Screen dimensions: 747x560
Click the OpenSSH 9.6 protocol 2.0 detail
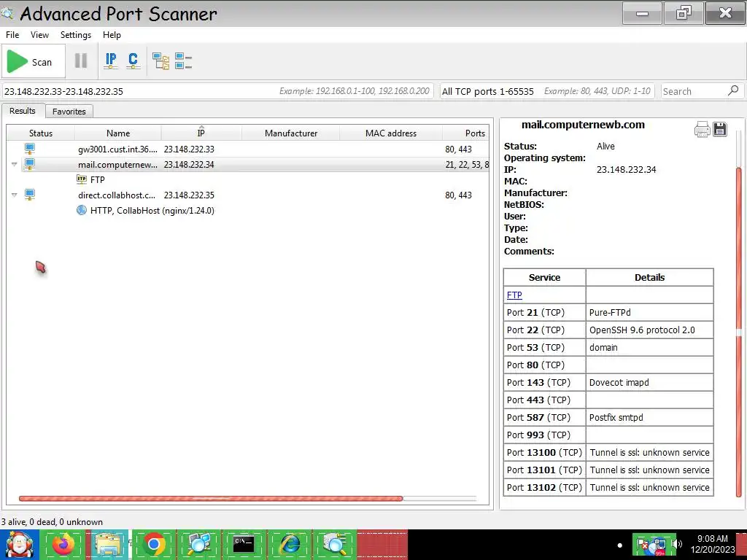pos(649,330)
